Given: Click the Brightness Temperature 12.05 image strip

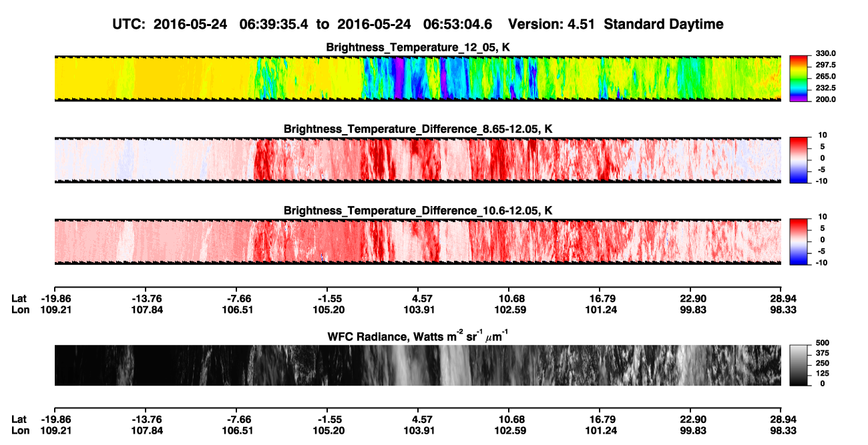Looking at the screenshot, I should coord(417,78).
